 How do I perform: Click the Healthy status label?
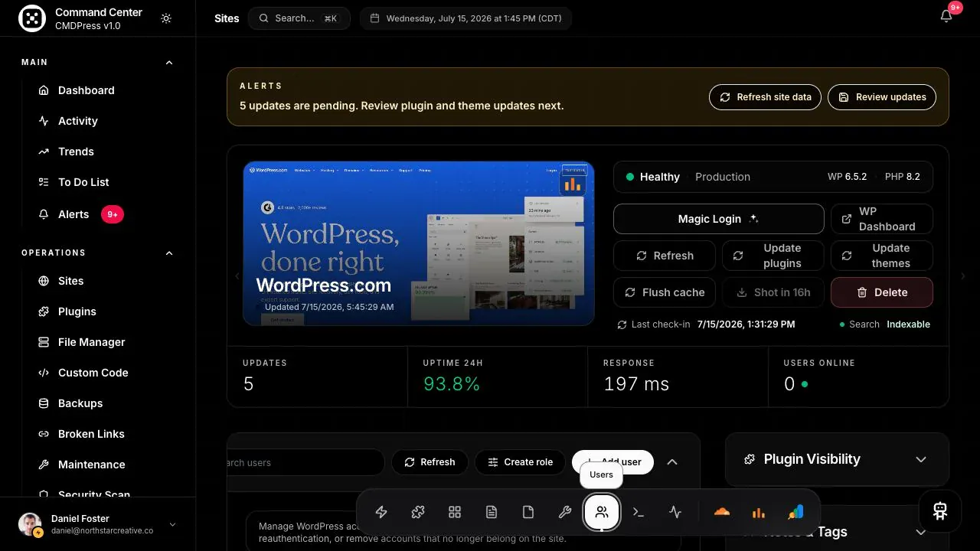(x=659, y=177)
